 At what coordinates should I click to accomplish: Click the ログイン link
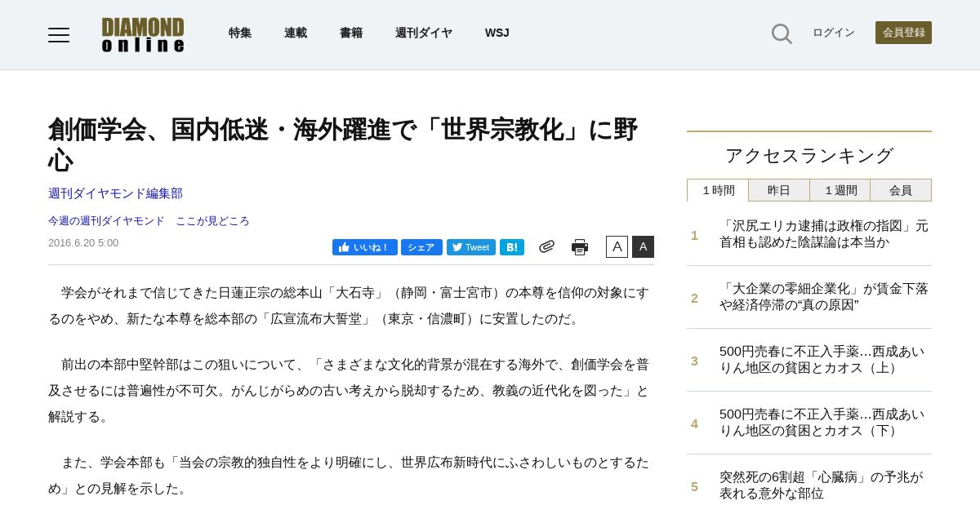point(834,33)
